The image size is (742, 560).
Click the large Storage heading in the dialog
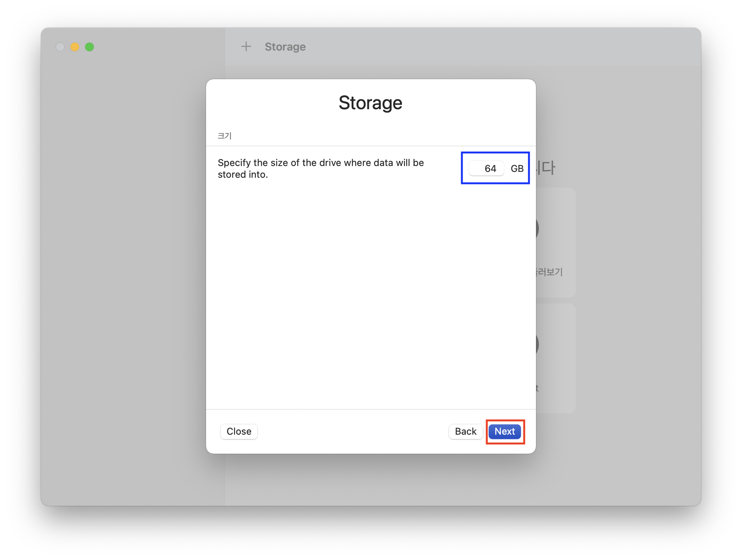[370, 103]
